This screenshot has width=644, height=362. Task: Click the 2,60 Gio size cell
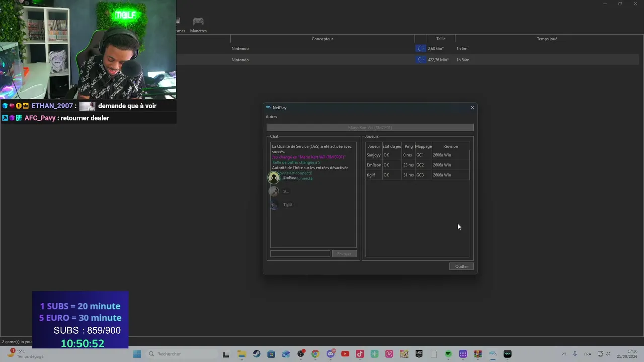click(x=436, y=48)
